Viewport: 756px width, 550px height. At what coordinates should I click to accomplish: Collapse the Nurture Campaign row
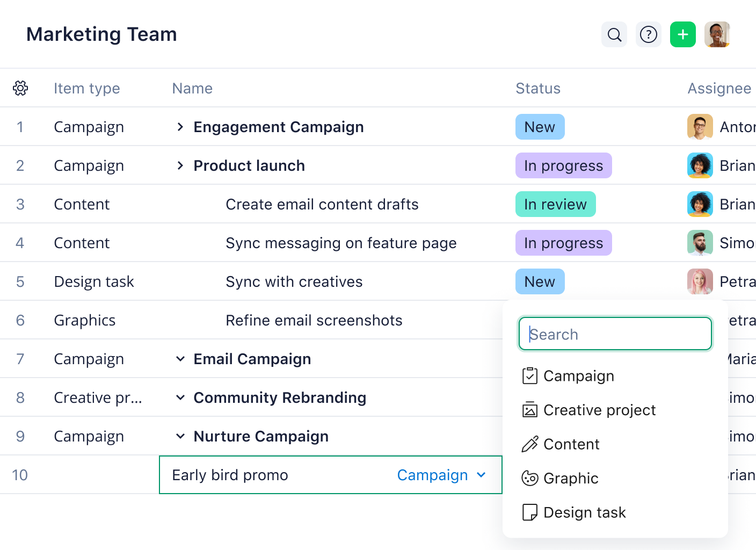[x=180, y=436]
